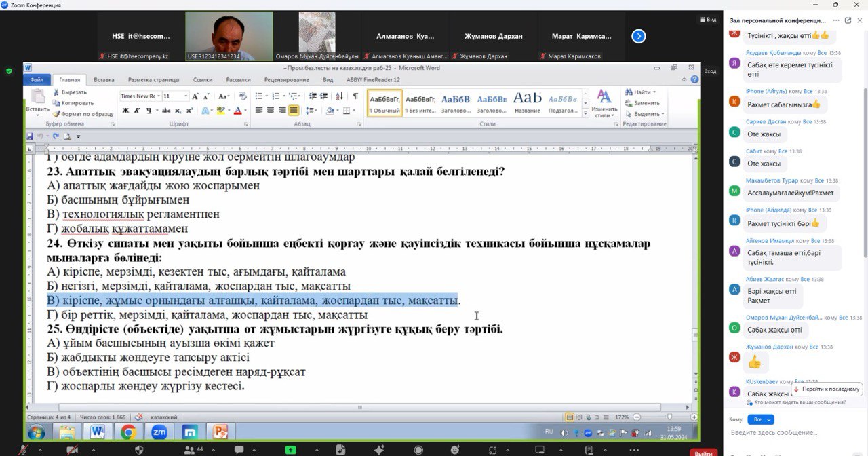868x456 pixels.
Task: Apply bold formatting in Word ribbon
Action: 125,110
